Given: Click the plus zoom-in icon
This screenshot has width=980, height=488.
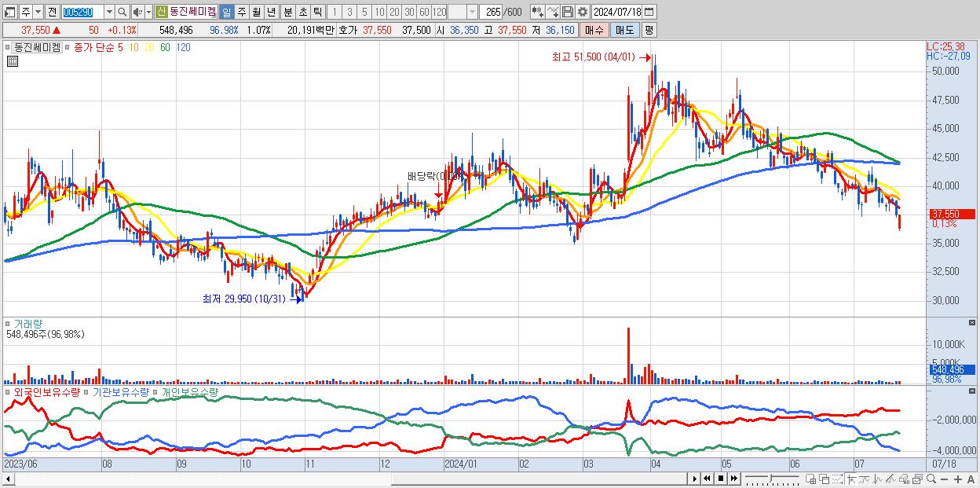Looking at the screenshot, I should point(958,479).
